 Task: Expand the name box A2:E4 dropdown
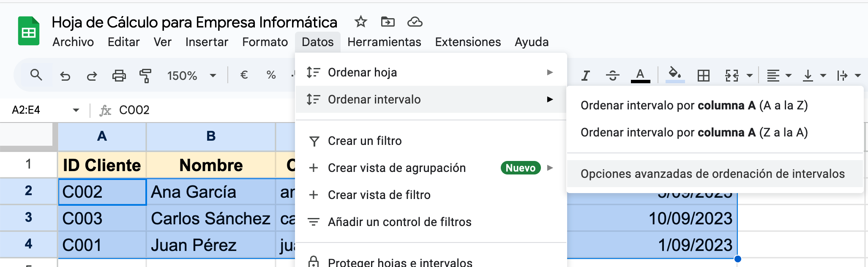click(x=76, y=110)
